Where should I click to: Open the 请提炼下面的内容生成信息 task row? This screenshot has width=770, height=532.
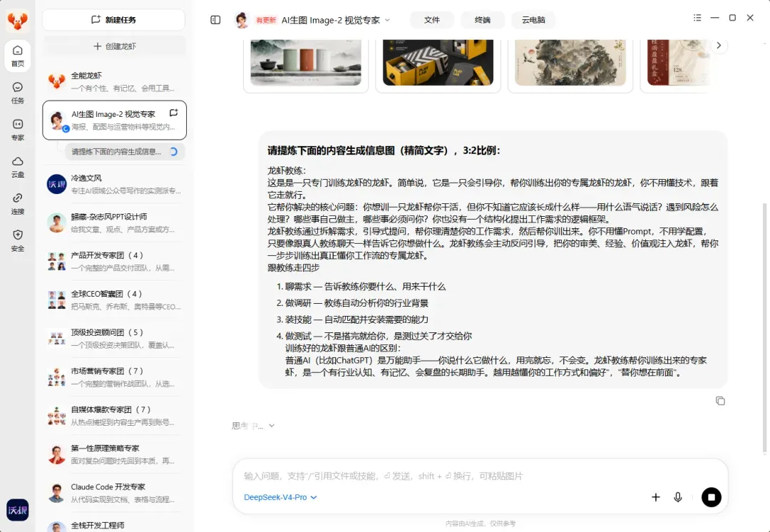125,152
